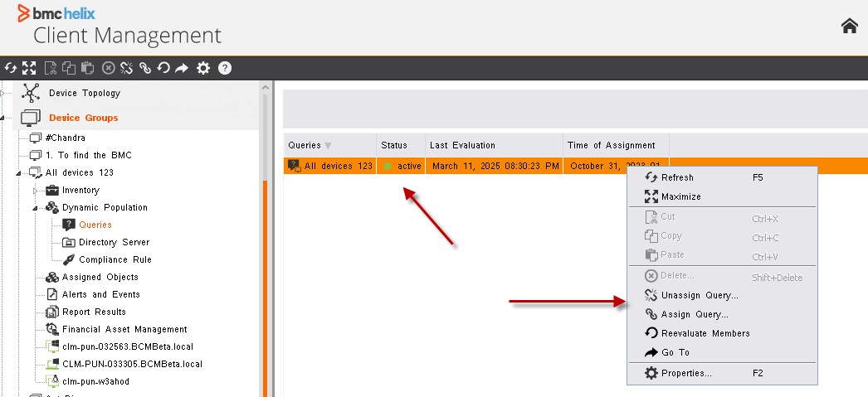
Task: Choose Refresh in the context menu
Action: click(x=722, y=177)
